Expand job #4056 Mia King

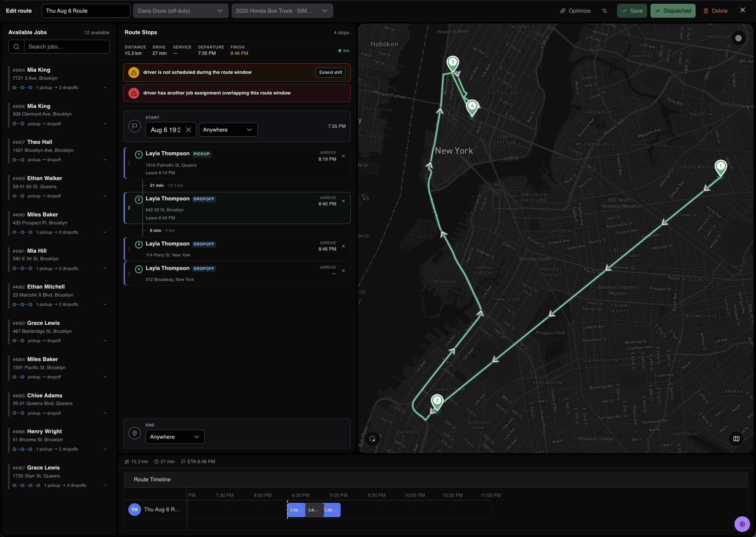105,124
